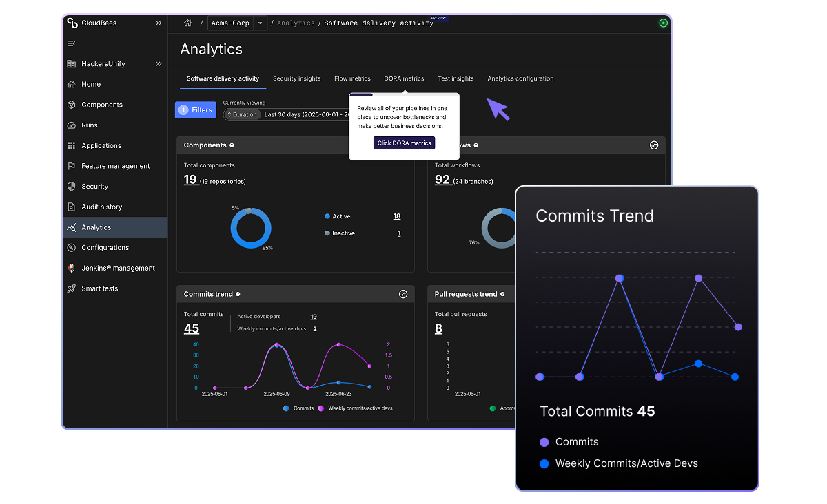Screen dimensions: 827x504
Task: Toggle Weekly commits/active devs legend item
Action: [x=355, y=408]
